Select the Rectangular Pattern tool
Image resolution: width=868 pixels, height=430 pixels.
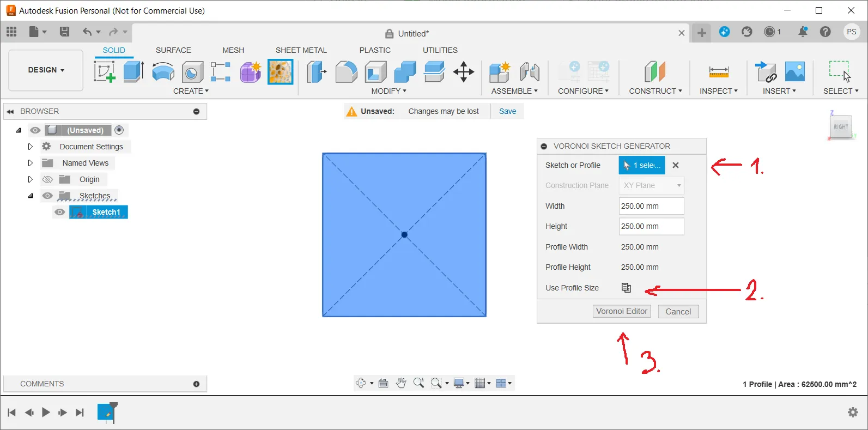coord(221,71)
